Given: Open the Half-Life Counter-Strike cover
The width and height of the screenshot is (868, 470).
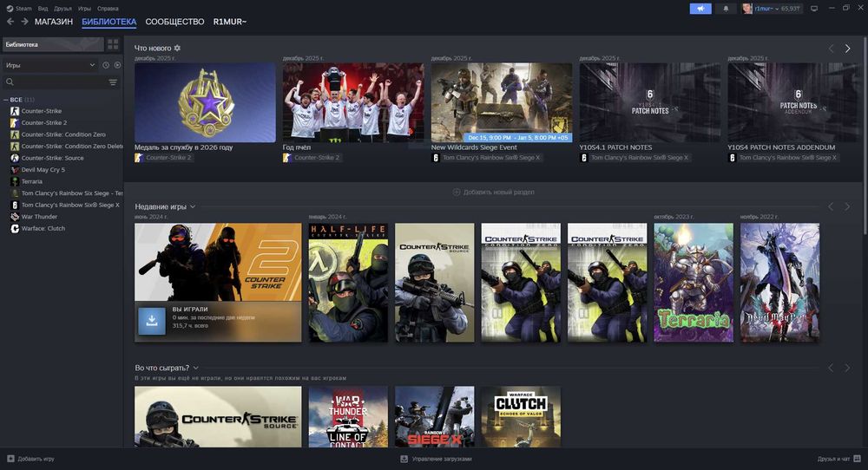Looking at the screenshot, I should (348, 283).
